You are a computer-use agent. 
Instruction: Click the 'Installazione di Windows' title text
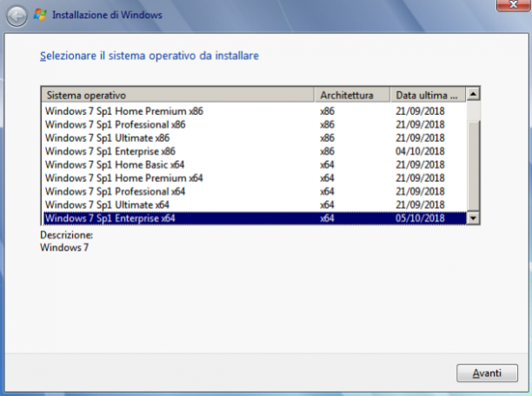[107, 15]
